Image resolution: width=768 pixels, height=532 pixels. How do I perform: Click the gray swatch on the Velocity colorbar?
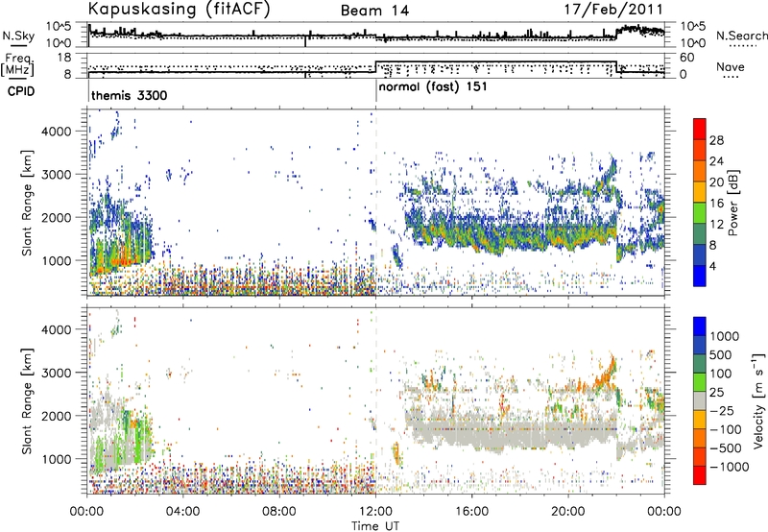(700, 400)
